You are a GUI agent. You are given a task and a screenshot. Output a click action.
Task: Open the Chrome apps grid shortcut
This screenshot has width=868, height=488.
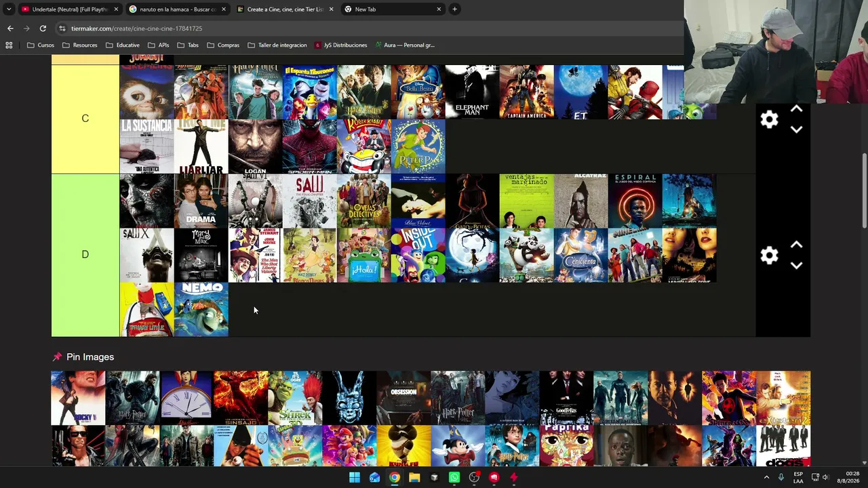pyautogui.click(x=9, y=45)
